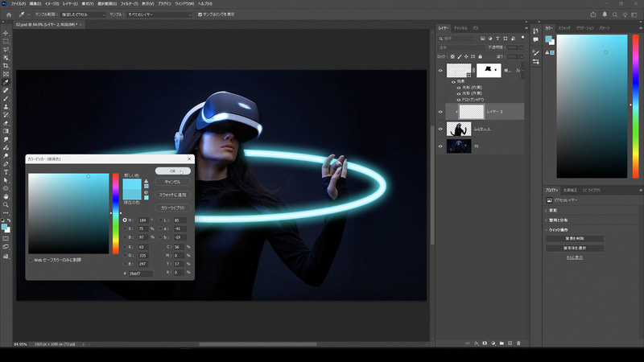Select the Move tool
Viewport: 644px width, 362px height.
coord(6,33)
